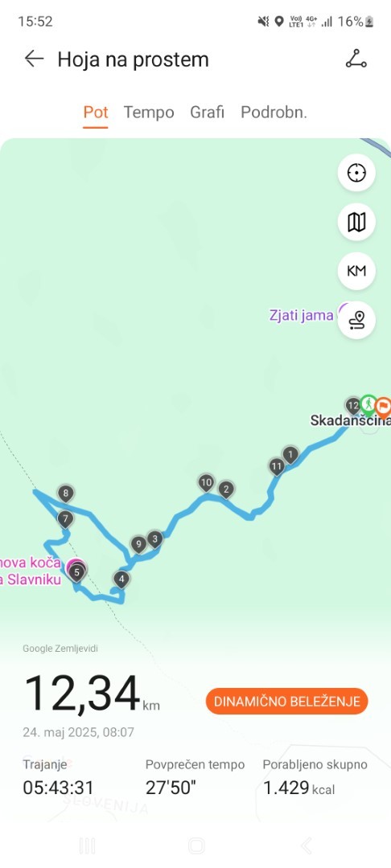Open the route waypoint icon button
The image size is (391, 868).
point(356,320)
